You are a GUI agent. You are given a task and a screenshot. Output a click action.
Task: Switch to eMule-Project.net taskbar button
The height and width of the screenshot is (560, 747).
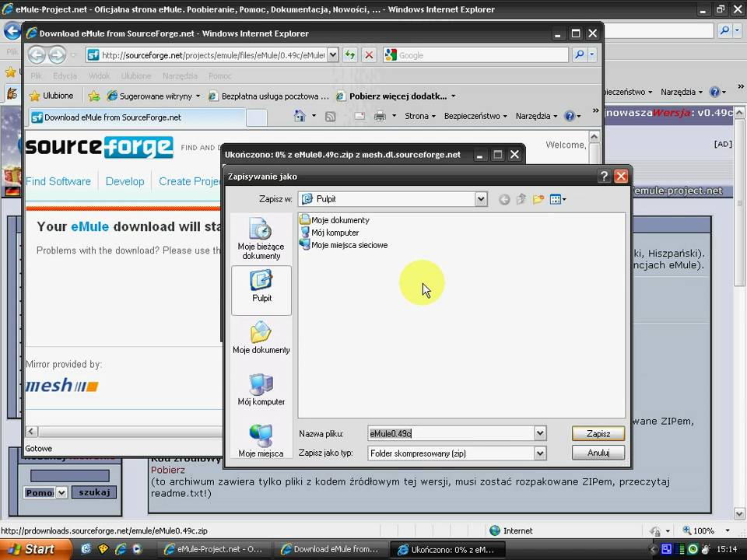(216, 550)
